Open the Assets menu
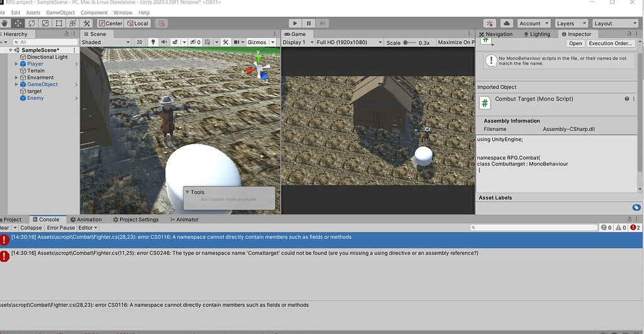 (x=33, y=13)
